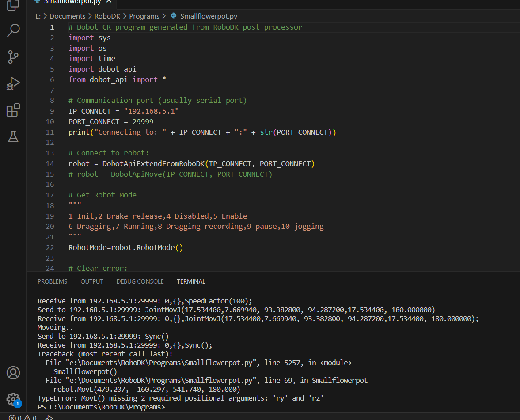
Task: Open the Manage gear menu
Action: 13,398
